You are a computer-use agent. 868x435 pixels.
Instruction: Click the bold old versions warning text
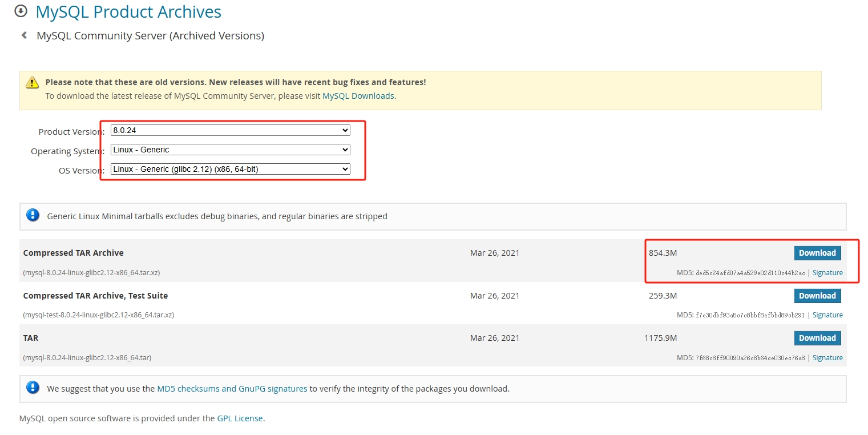pyautogui.click(x=236, y=82)
